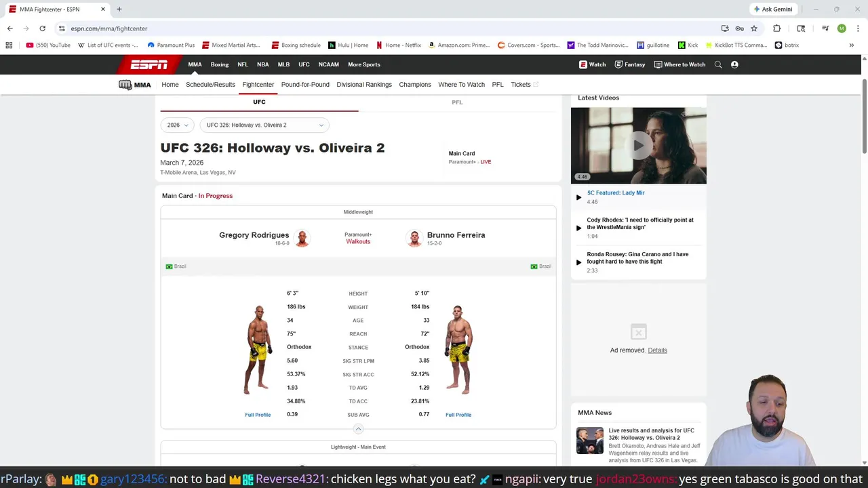The width and height of the screenshot is (868, 488).
Task: Open the Chrome apps grid icon
Action: click(9, 45)
